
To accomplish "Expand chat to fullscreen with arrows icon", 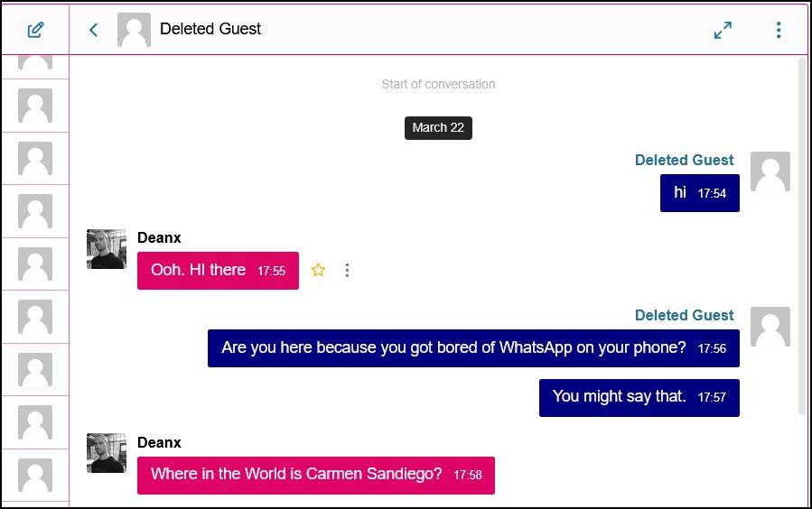I will [723, 30].
